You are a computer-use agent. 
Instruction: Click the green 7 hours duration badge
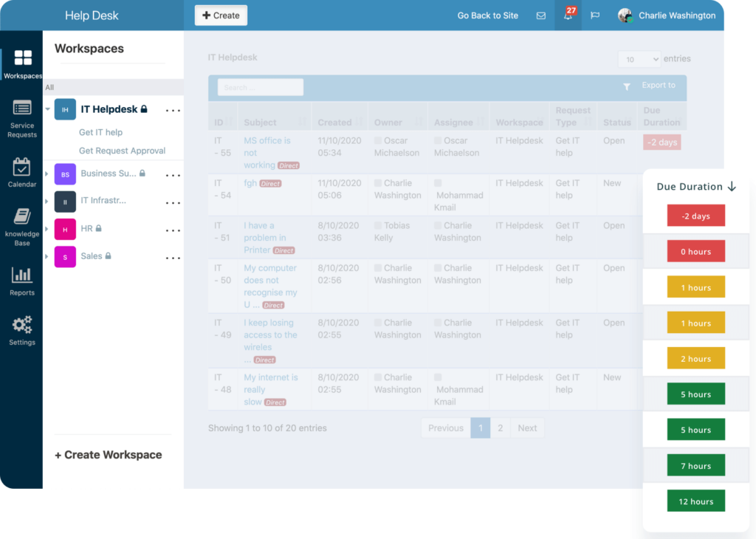point(695,466)
